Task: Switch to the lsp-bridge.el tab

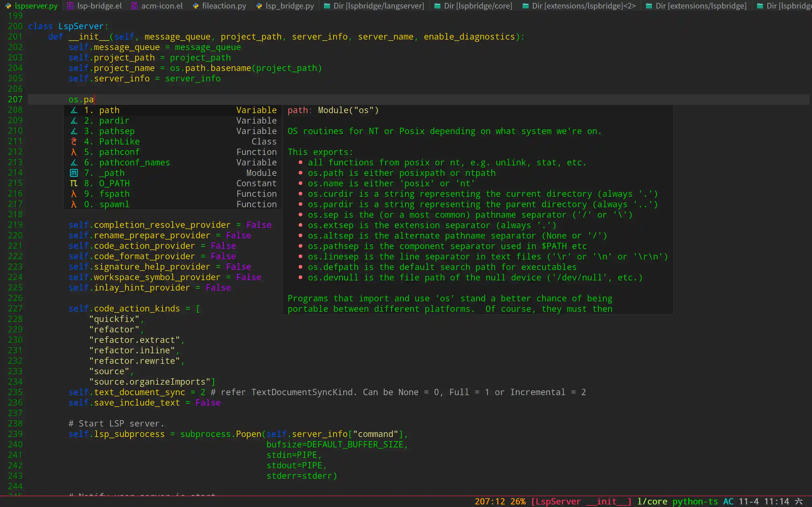Action: (99, 6)
